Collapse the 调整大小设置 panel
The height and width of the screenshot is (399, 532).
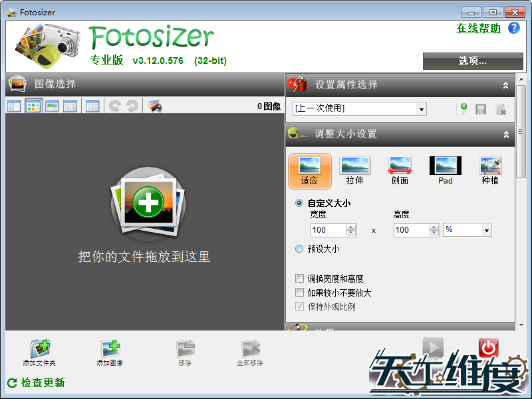(x=505, y=134)
